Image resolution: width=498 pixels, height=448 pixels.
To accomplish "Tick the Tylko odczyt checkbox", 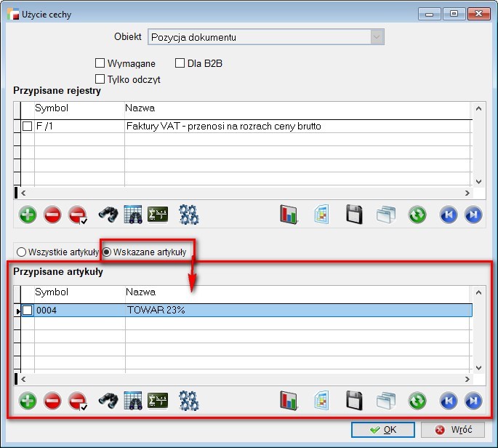I will [x=100, y=79].
